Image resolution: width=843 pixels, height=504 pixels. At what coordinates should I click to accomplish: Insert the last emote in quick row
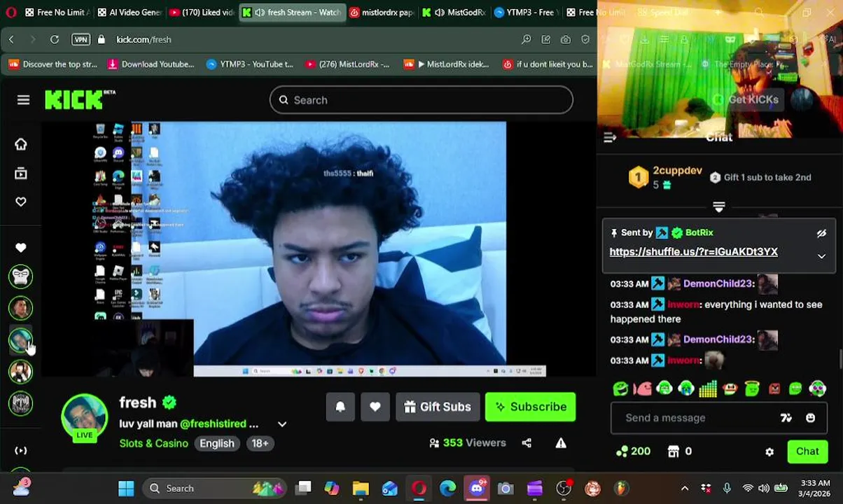pyautogui.click(x=817, y=388)
